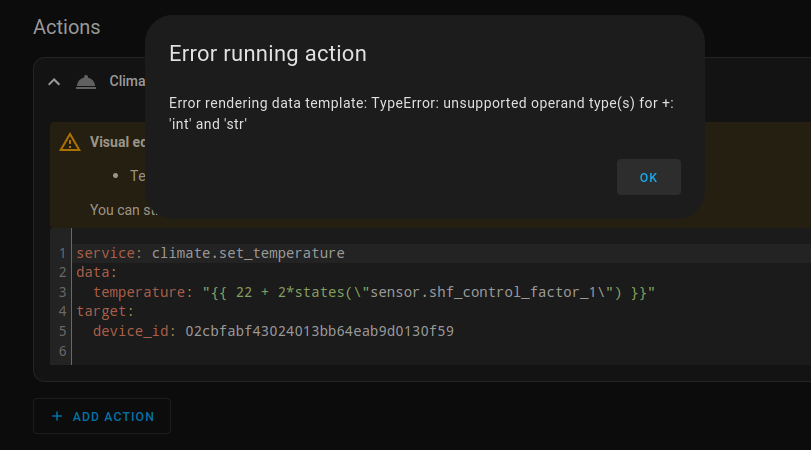Click line number 5 in editor gutter
The width and height of the screenshot is (811, 450).
(x=62, y=330)
